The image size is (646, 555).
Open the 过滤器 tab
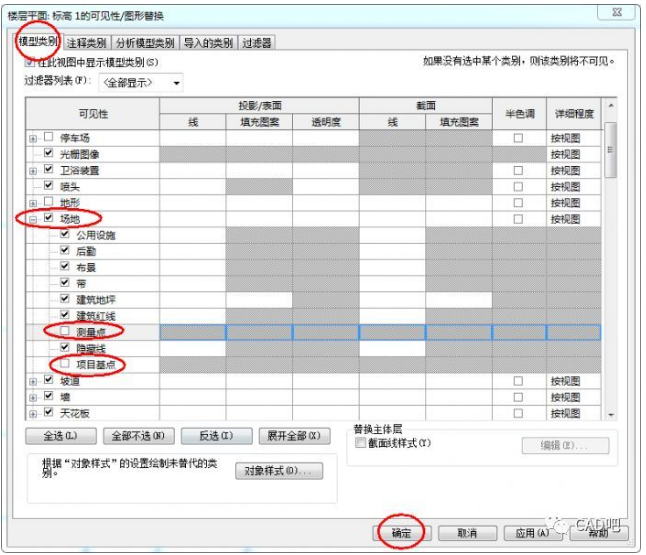coord(257,42)
